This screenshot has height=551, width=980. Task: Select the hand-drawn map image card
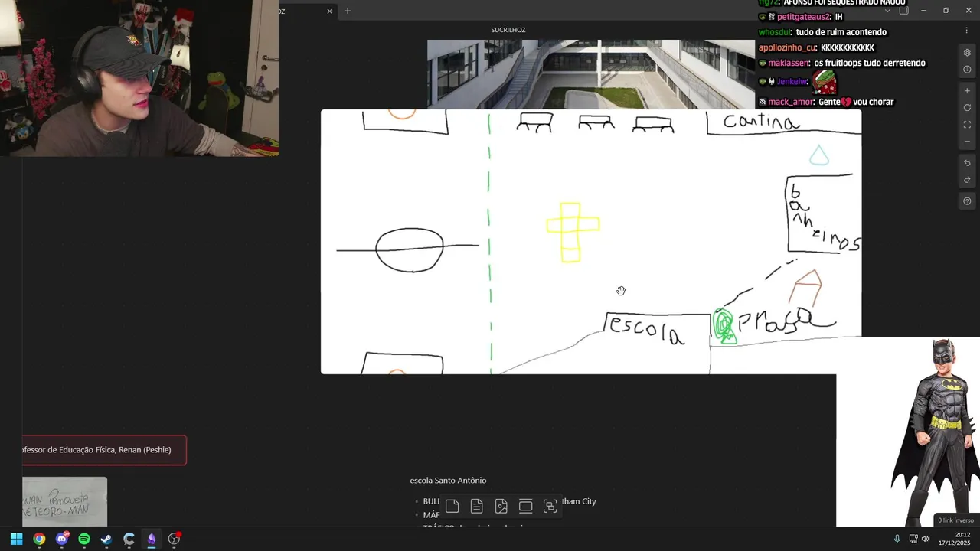(x=591, y=242)
